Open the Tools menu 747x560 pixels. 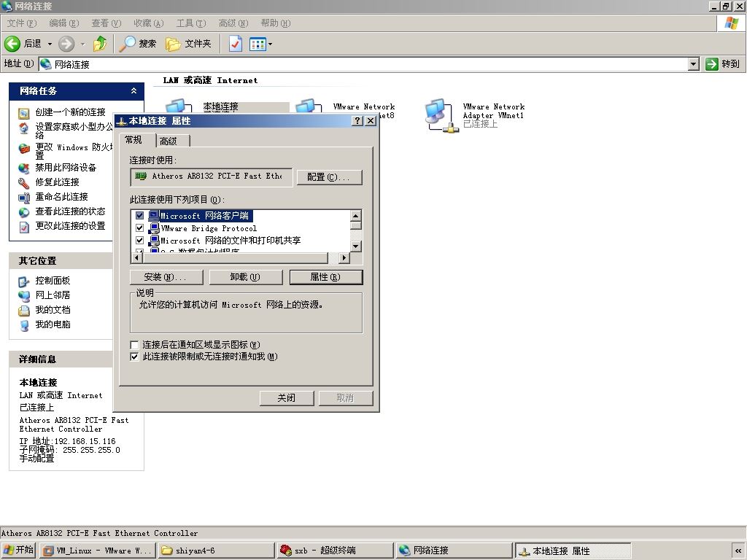(191, 23)
